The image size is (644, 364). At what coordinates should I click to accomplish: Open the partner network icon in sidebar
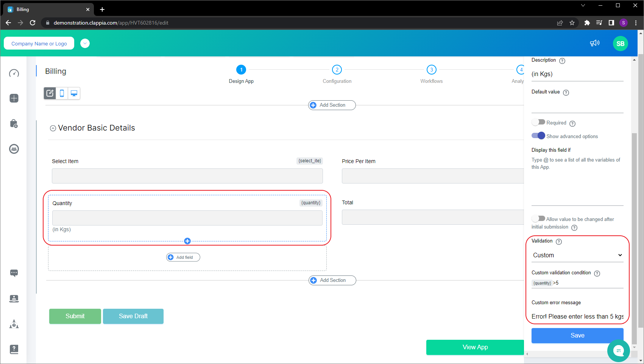point(14,324)
